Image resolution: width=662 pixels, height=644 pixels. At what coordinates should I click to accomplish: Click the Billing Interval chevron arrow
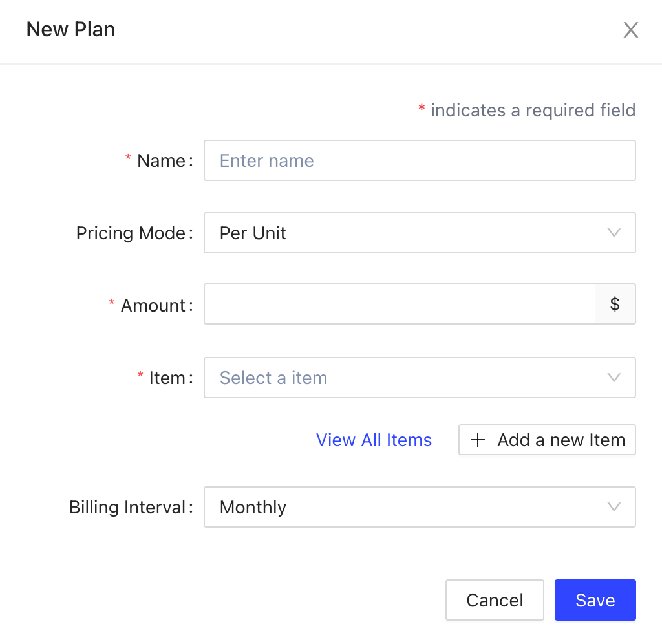click(614, 507)
